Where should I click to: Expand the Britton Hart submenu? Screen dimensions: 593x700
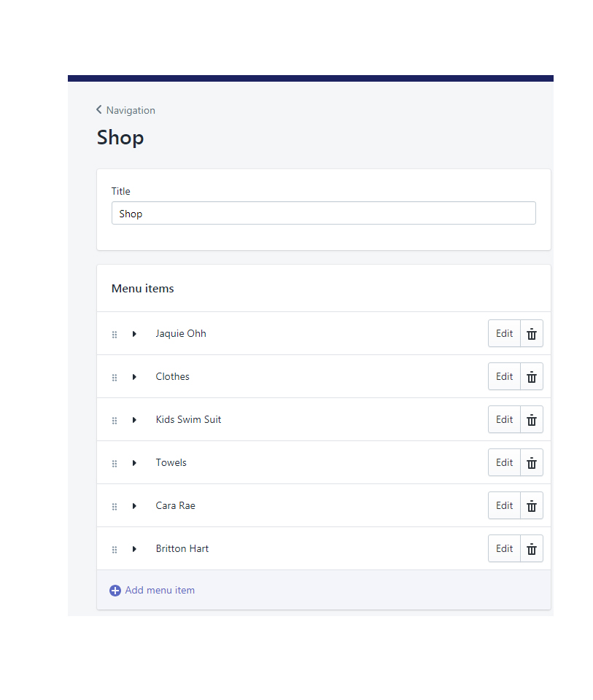coord(134,548)
